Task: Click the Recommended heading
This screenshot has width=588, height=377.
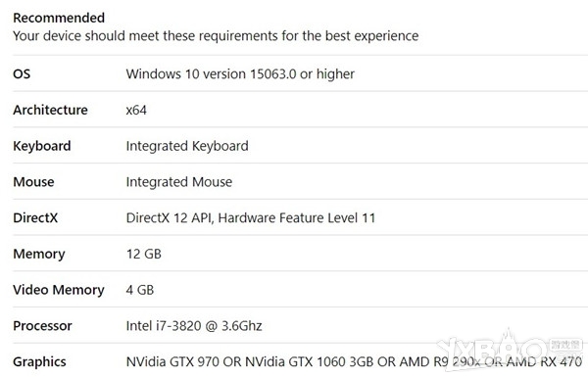Action: click(x=59, y=18)
